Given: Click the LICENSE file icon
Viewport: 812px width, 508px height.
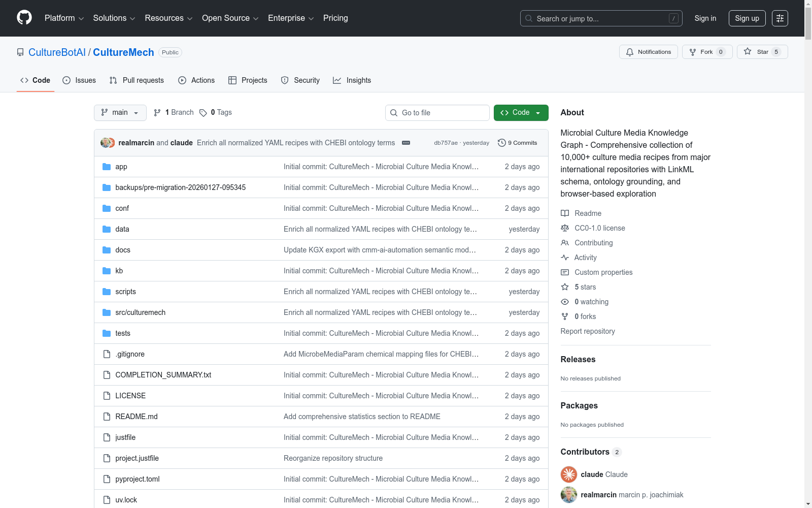Looking at the screenshot, I should tap(107, 396).
